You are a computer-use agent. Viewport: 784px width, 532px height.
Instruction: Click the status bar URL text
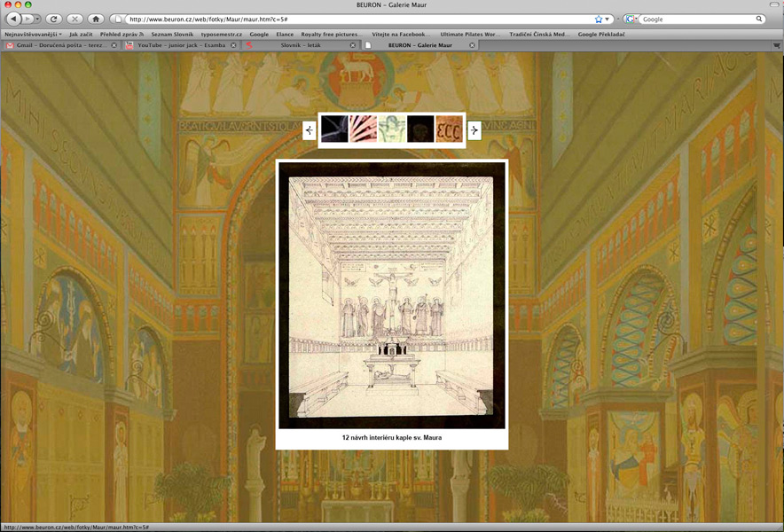76,528
